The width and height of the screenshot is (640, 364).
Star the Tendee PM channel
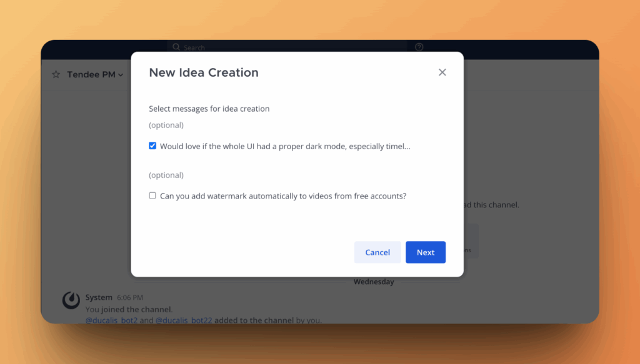(x=56, y=74)
